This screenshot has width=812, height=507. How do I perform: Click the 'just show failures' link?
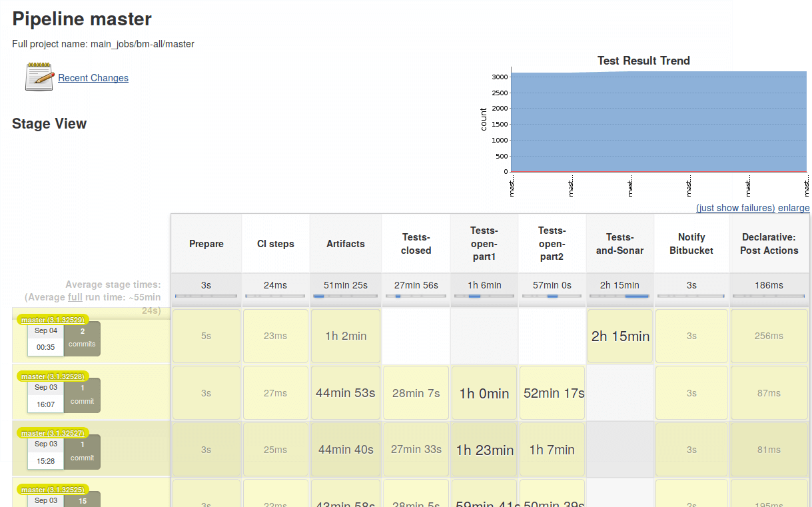pos(735,208)
